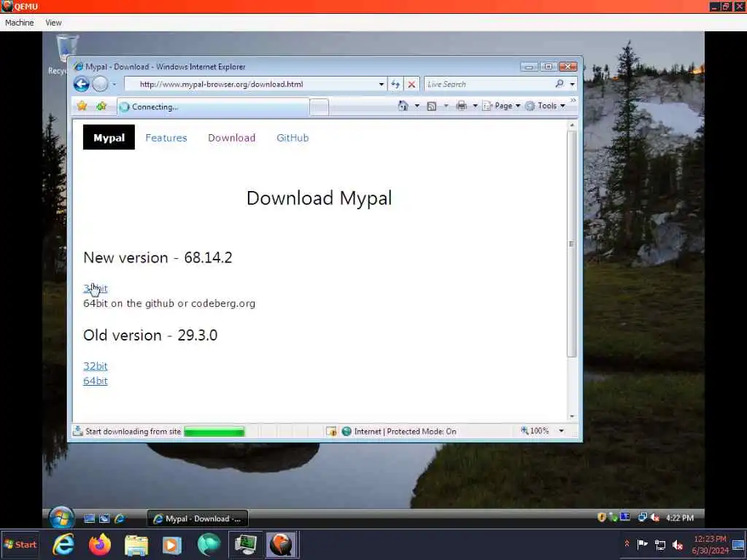Click the 100% zoom level button
This screenshot has height=560, width=747.
pyautogui.click(x=535, y=431)
